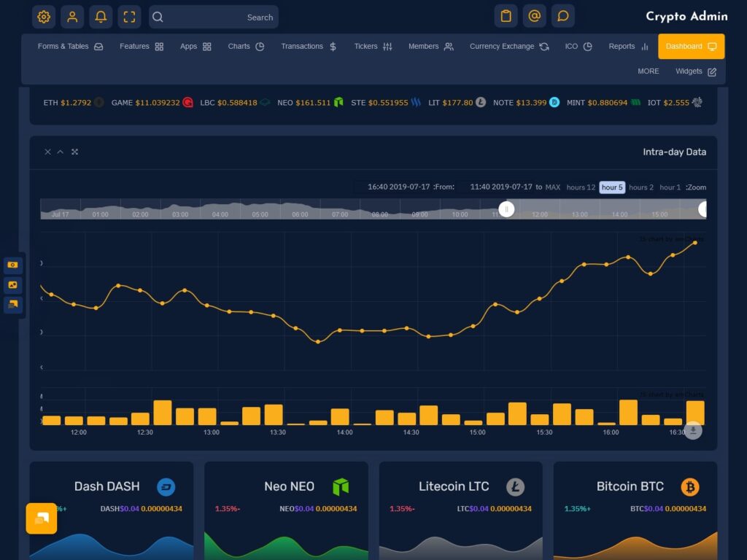
Task: Expand the chart panel to fullscreen arrows
Action: pyautogui.click(x=74, y=152)
